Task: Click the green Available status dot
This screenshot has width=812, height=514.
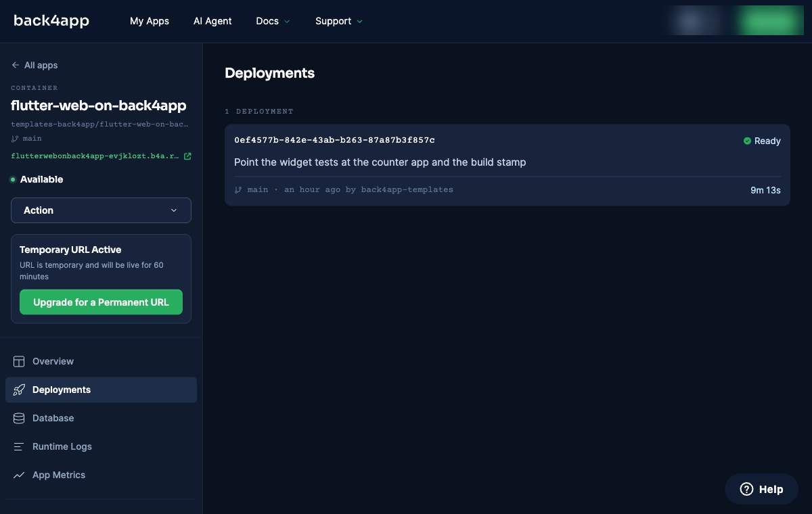Action: 13,179
